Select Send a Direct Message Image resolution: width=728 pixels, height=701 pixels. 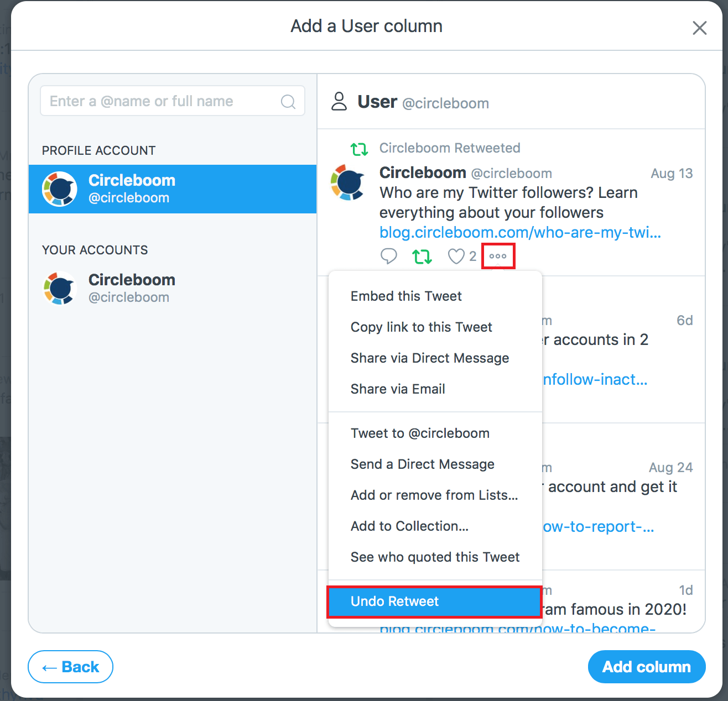tap(422, 464)
